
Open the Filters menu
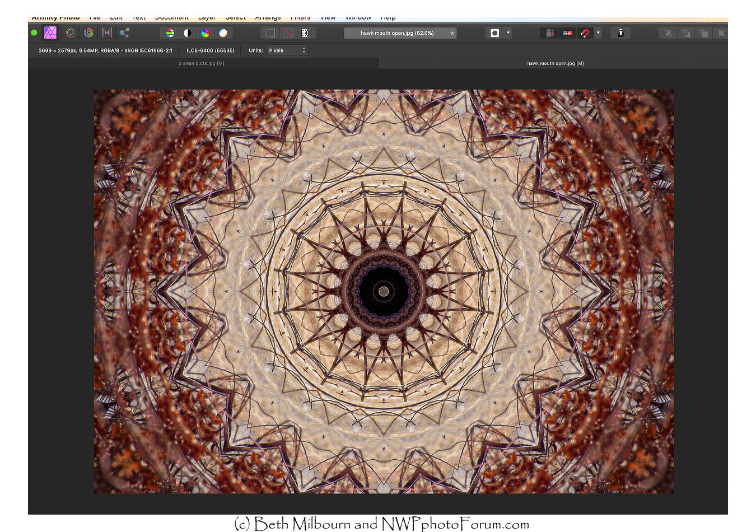pos(301,18)
